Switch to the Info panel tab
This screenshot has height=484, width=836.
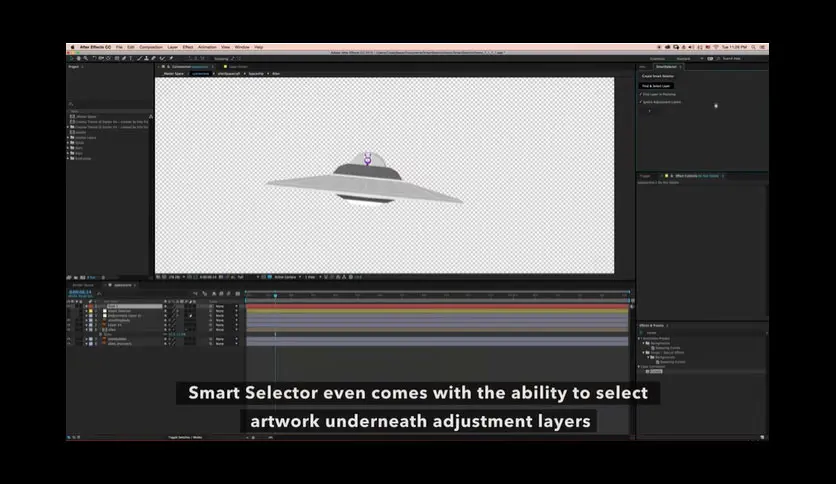[642, 67]
